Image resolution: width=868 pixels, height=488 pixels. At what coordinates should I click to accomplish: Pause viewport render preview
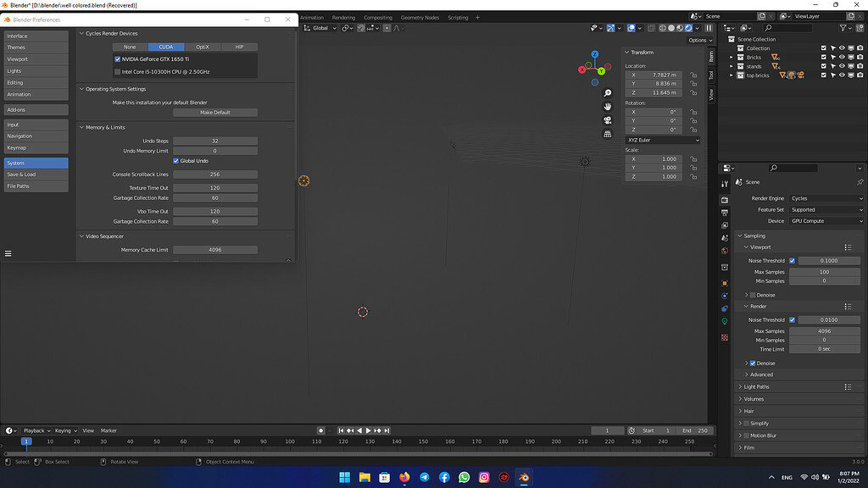click(709, 28)
